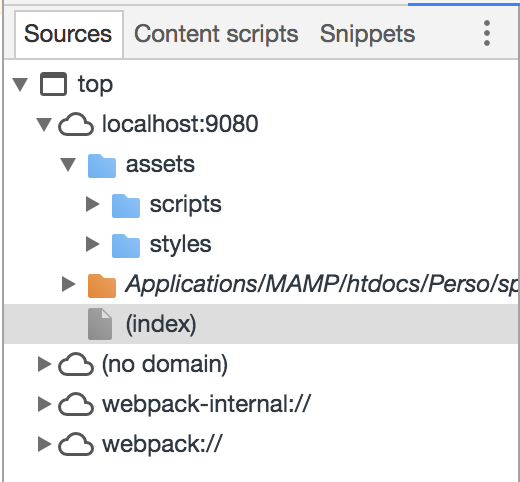520x482 pixels.
Task: Switch to the Snippets tab
Action: [367, 34]
